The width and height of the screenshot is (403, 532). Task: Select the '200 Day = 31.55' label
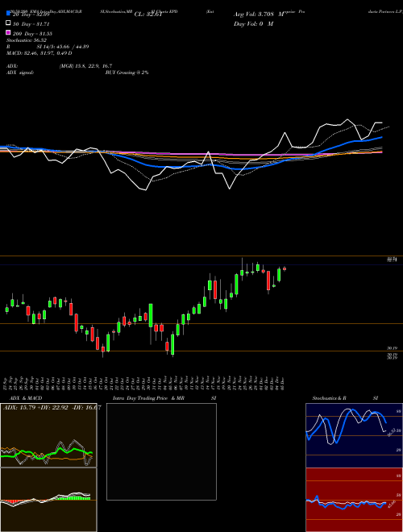tap(32, 34)
